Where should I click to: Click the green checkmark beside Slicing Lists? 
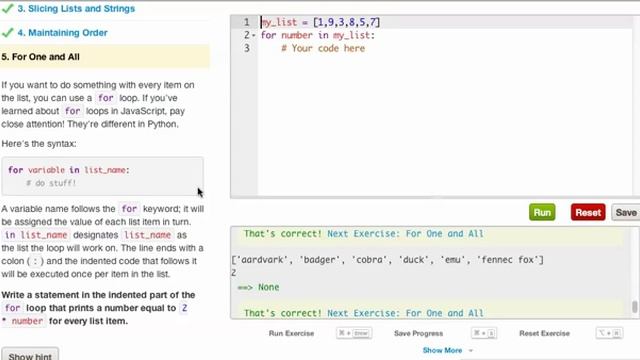[x=8, y=8]
